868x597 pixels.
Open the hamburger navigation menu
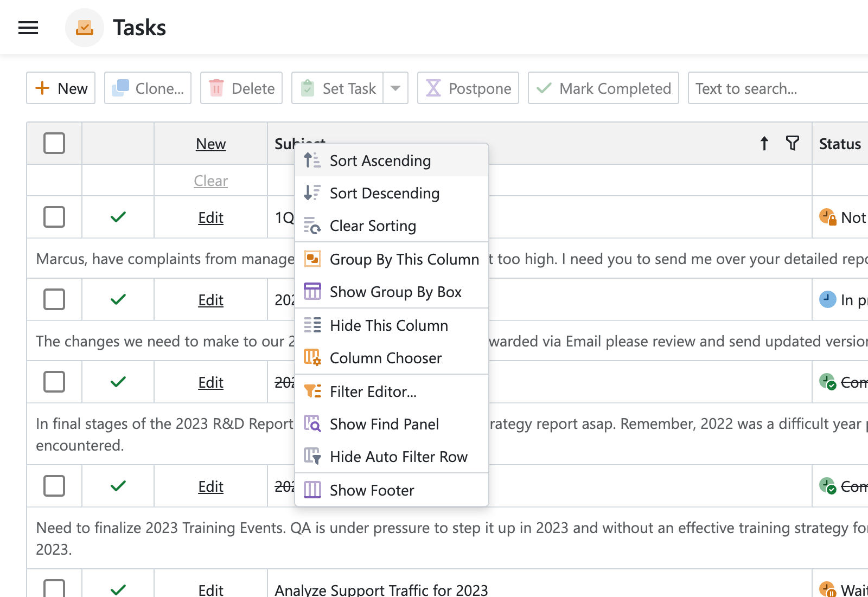tap(28, 27)
